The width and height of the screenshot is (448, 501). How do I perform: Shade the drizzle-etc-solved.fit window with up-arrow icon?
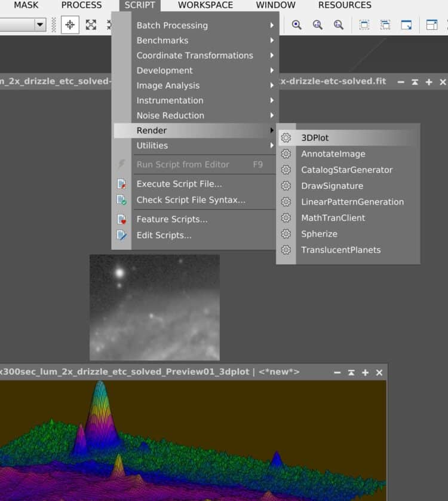415,82
